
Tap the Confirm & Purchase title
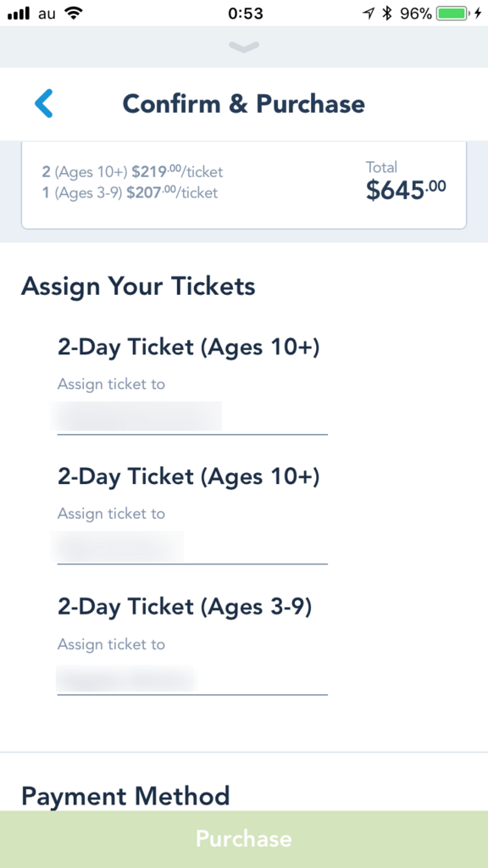click(x=243, y=103)
